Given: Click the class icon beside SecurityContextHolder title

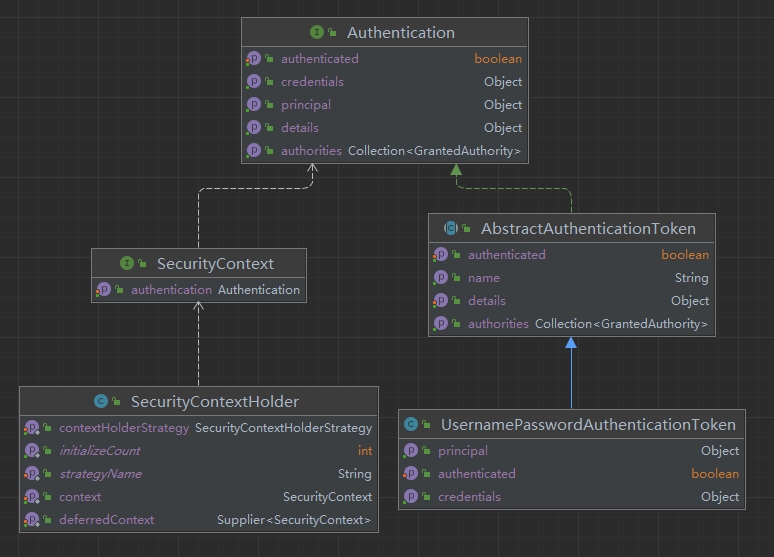Looking at the screenshot, I should [101, 401].
